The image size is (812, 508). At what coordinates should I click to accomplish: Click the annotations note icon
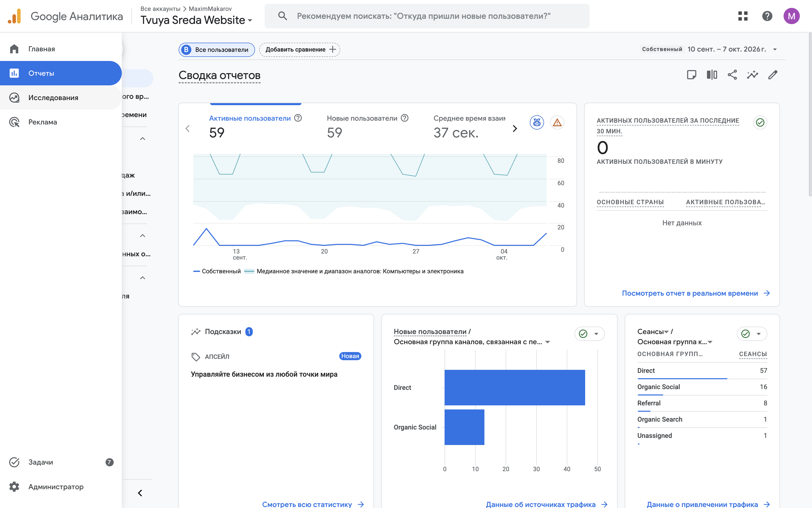[691, 75]
